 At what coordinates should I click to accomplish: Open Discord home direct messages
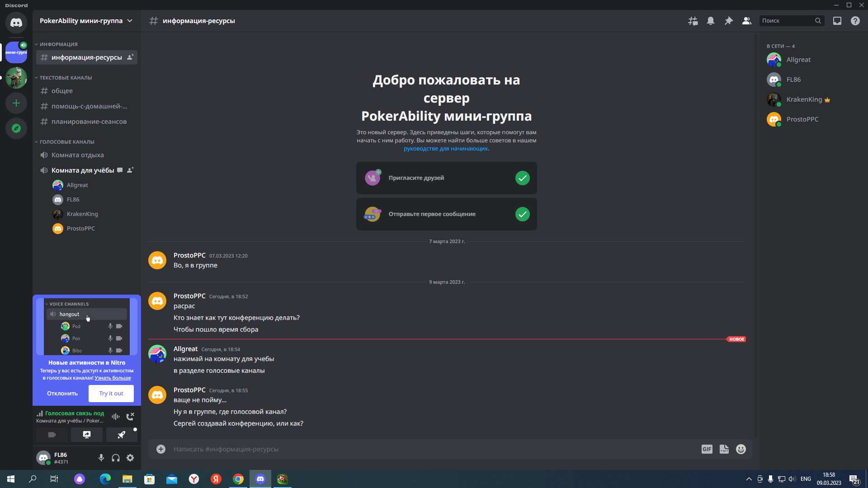click(x=16, y=23)
